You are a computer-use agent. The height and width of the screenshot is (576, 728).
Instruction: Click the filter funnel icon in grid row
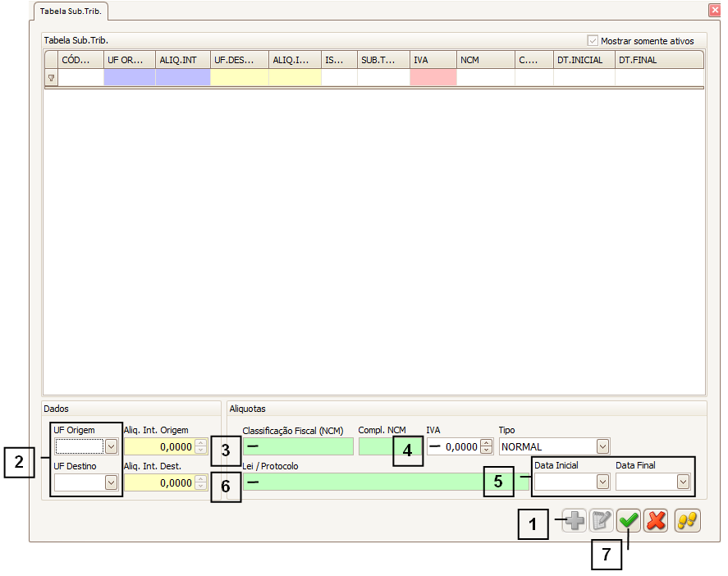pos(51,78)
